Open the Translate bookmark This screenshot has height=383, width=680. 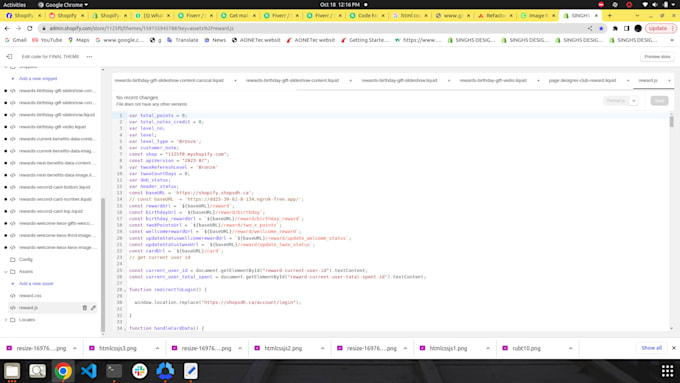click(x=183, y=40)
